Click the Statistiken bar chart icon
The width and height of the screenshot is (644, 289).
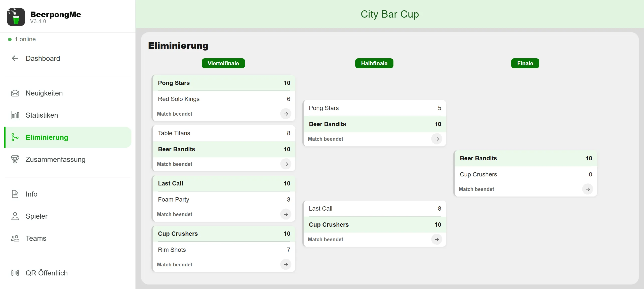[x=15, y=115]
